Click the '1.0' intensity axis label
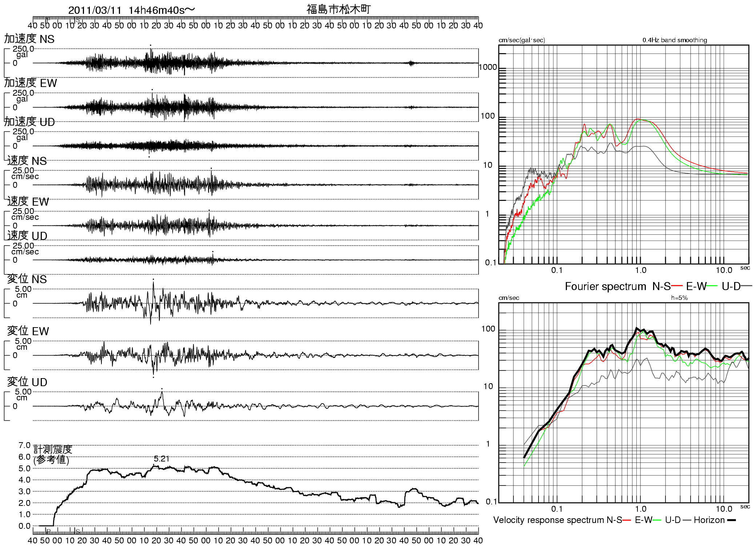The image size is (756, 547). (x=24, y=514)
